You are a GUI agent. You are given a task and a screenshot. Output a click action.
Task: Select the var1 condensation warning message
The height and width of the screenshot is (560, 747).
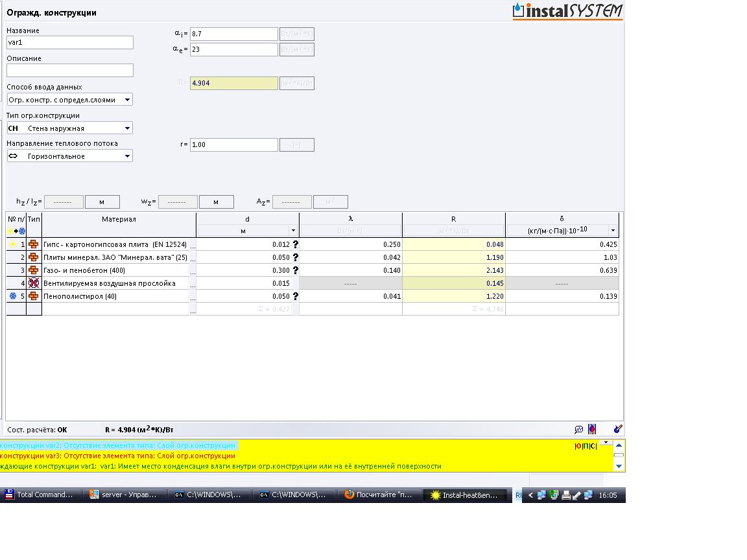pos(220,466)
